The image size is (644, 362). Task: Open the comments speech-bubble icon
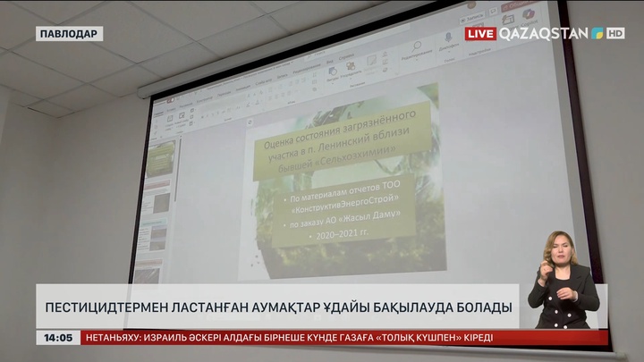click(x=493, y=11)
